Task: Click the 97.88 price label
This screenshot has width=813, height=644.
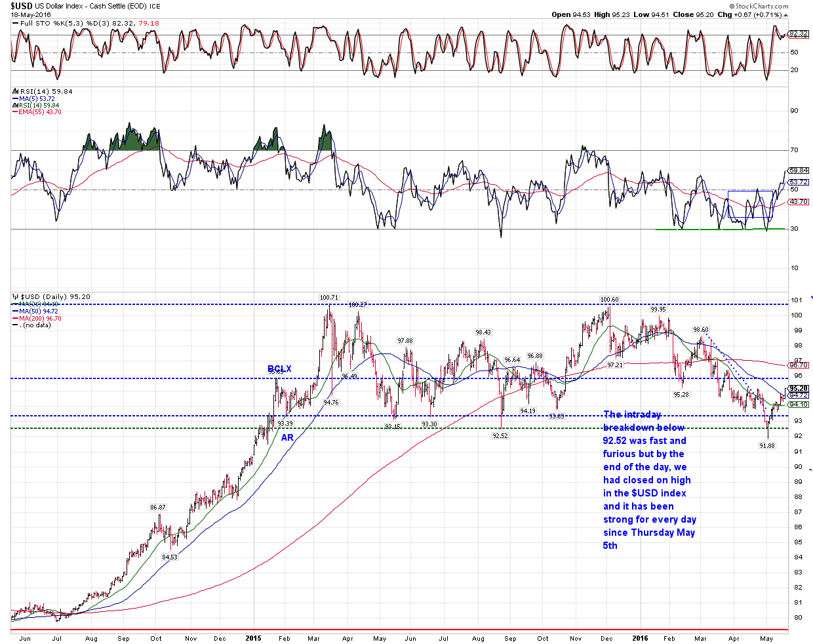Action: coord(405,341)
